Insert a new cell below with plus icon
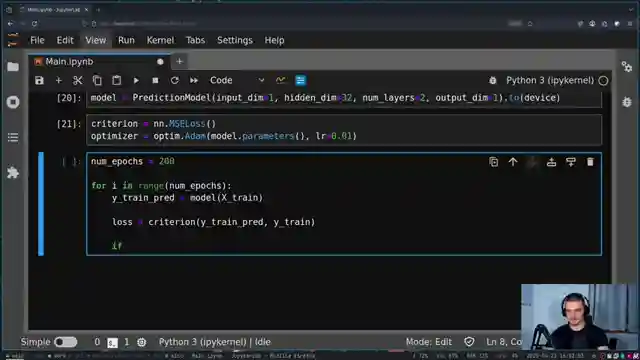Screen dimensions: 640x360 [x=58, y=80]
